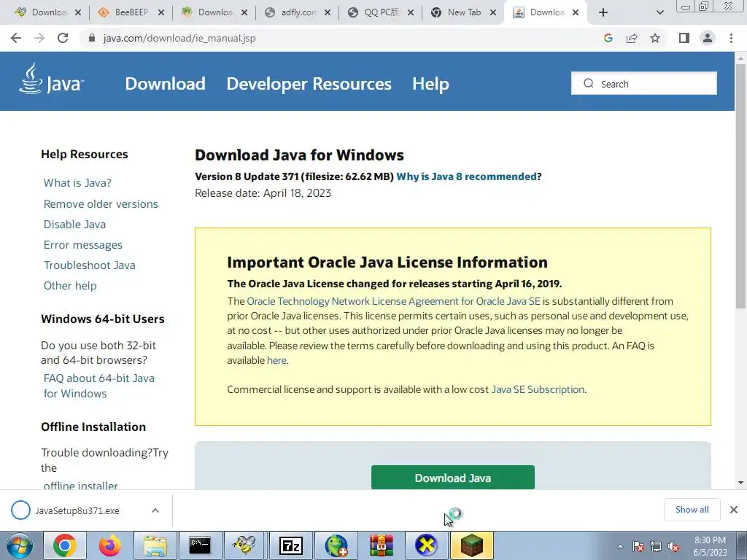The width and height of the screenshot is (747, 560).
Task: Open Minecraft block icon in taskbar
Action: tap(472, 545)
